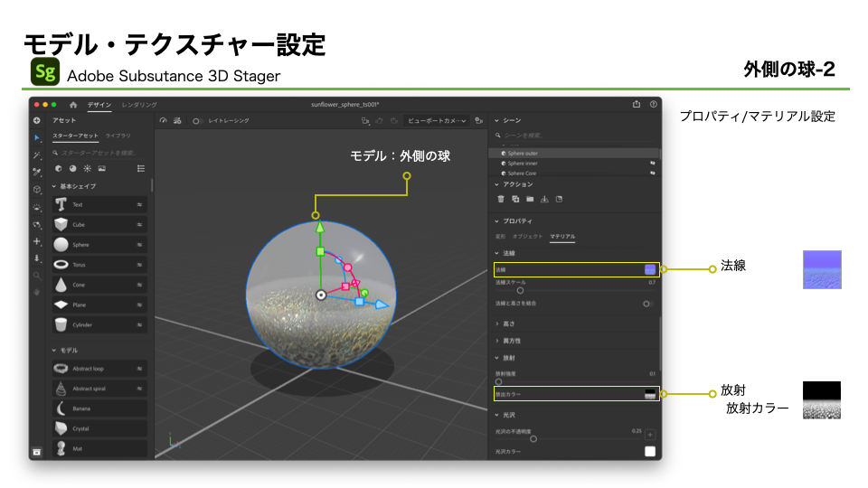Switch to the デザイン tab
Screen dimensions: 868x488
tap(99, 105)
